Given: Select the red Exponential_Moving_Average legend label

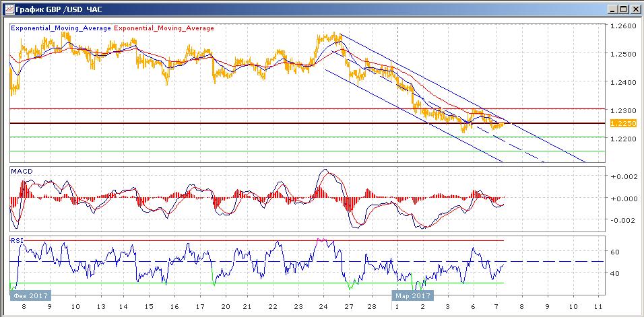Looking at the screenshot, I should (x=164, y=28).
